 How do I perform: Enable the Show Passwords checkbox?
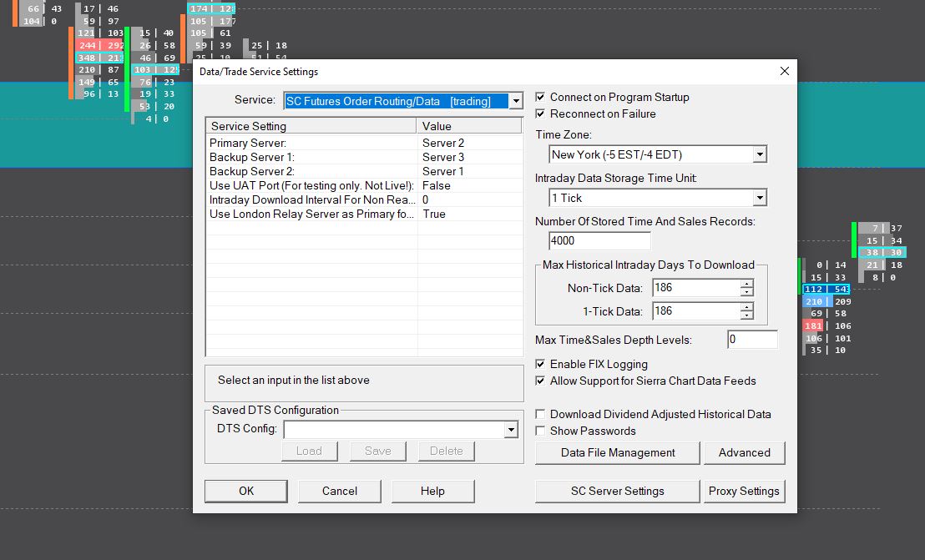(540, 431)
